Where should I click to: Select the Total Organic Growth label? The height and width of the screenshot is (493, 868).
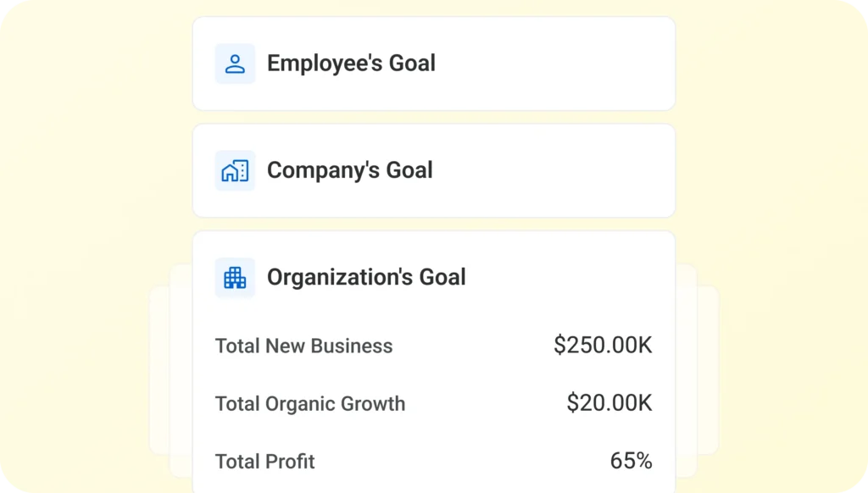tap(310, 403)
